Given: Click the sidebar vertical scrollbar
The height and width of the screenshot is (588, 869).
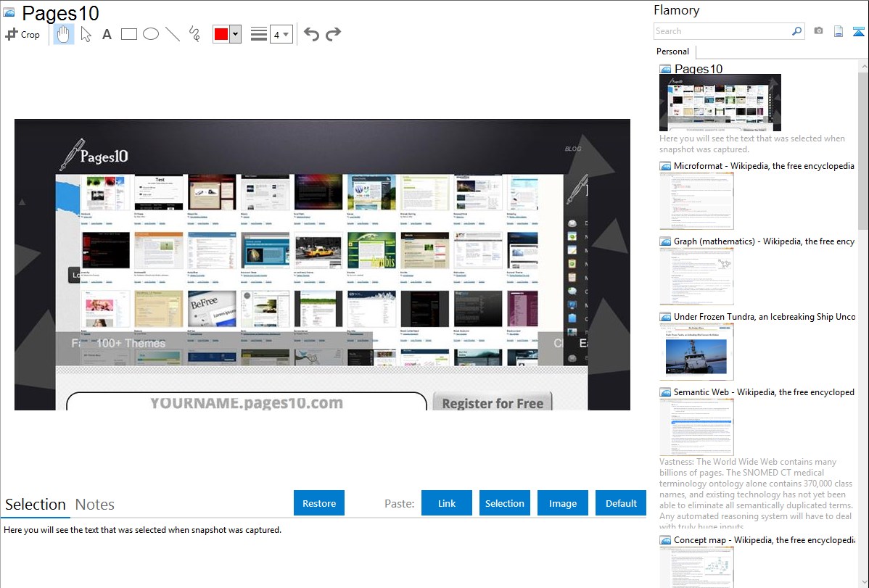Looking at the screenshot, I should [x=863, y=149].
